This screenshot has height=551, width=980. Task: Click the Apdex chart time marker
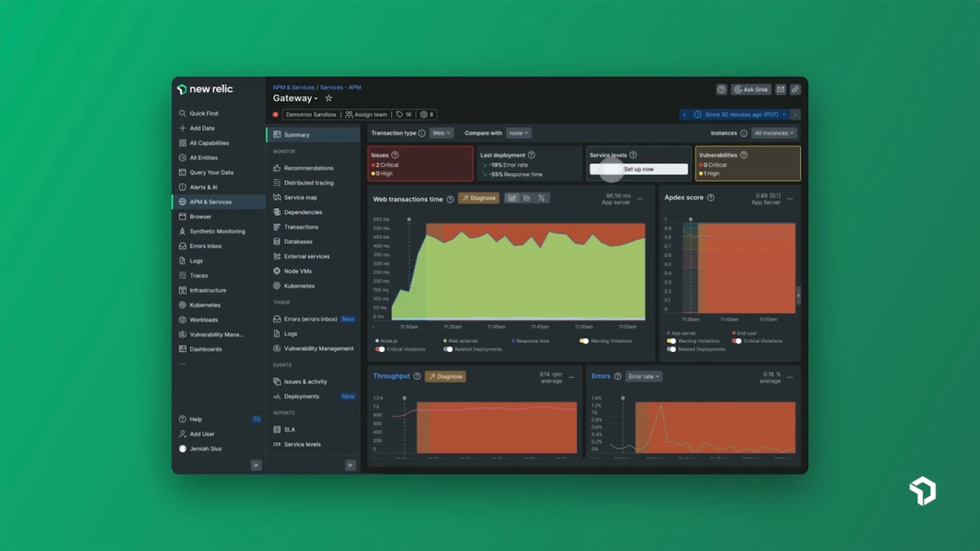click(691, 219)
